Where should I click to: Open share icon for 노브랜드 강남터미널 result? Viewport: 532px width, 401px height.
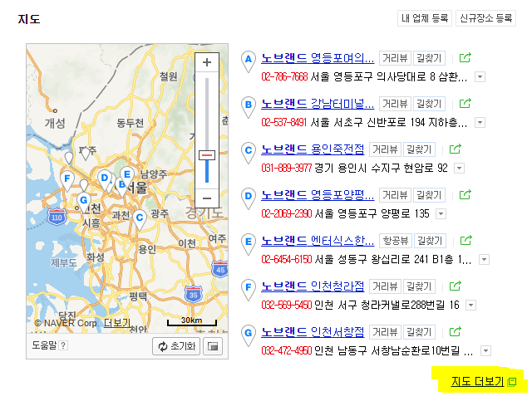tap(465, 104)
